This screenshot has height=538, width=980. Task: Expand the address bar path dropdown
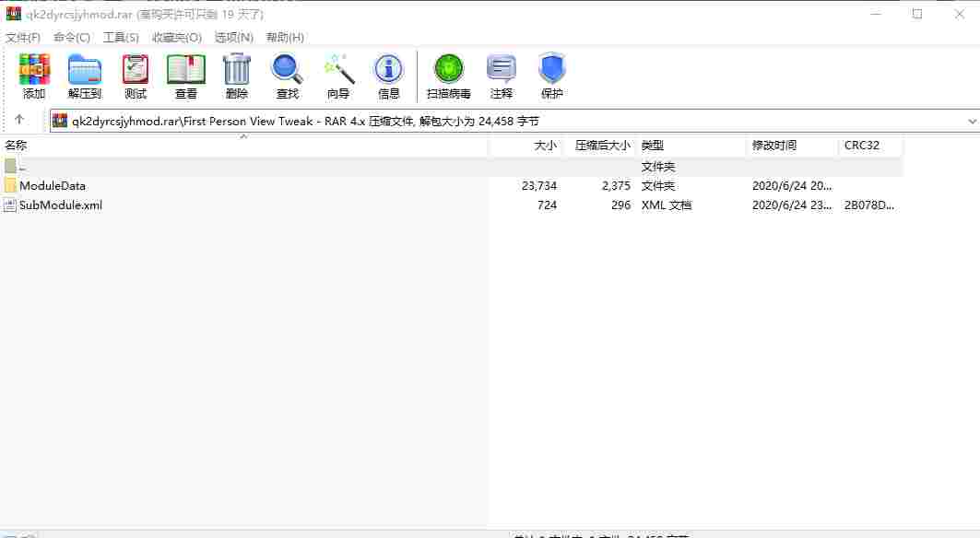tap(972, 122)
